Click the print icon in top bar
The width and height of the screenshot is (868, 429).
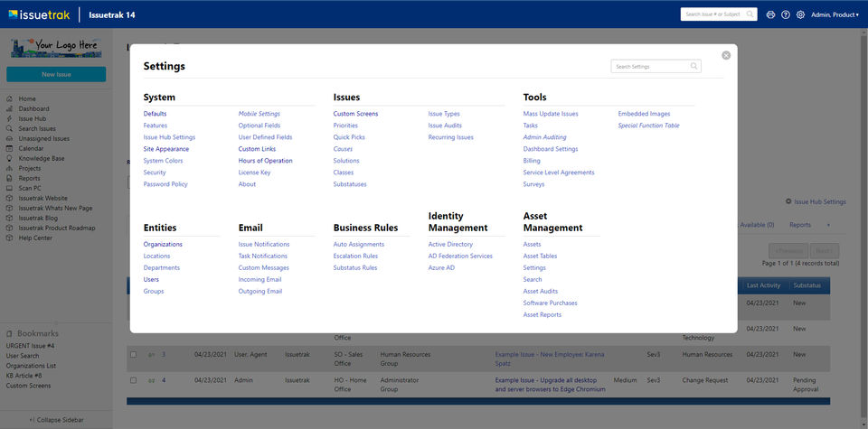click(x=770, y=15)
